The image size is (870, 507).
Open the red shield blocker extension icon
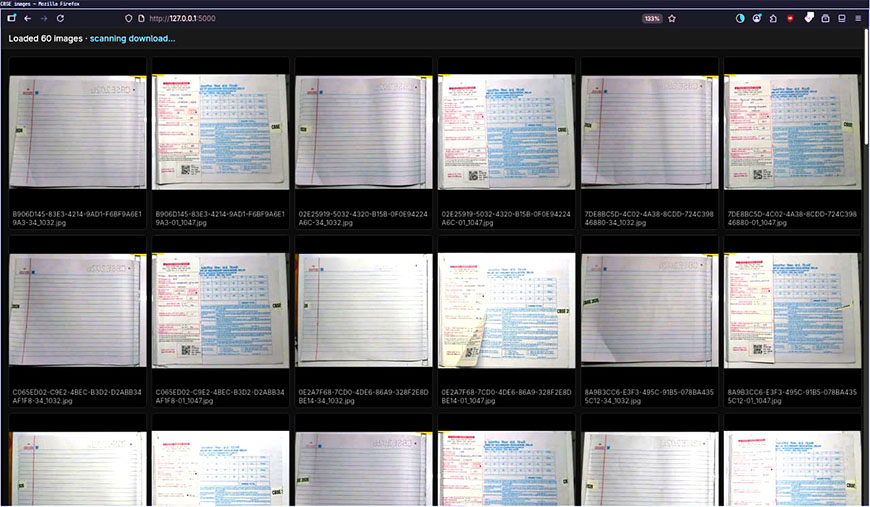[x=790, y=18]
